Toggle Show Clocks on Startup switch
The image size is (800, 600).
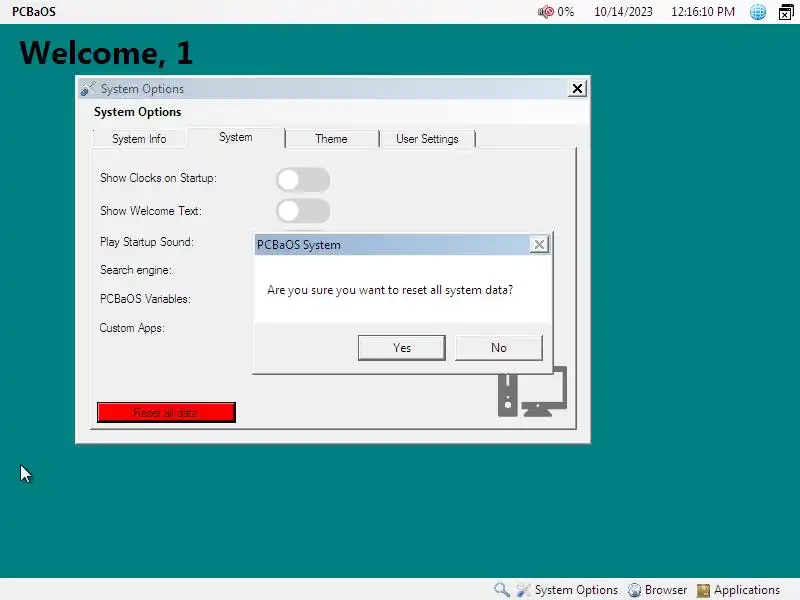click(303, 180)
